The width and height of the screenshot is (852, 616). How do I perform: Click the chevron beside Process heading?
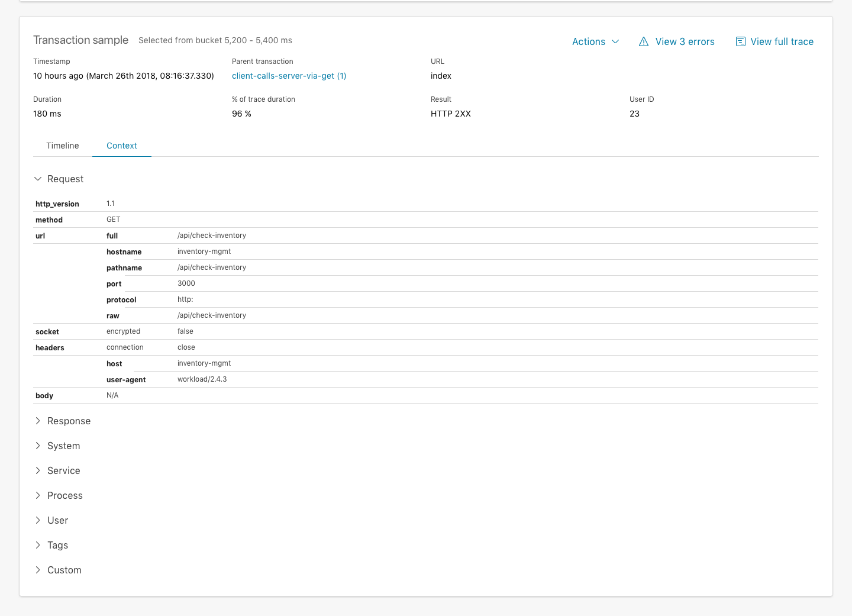tap(38, 495)
